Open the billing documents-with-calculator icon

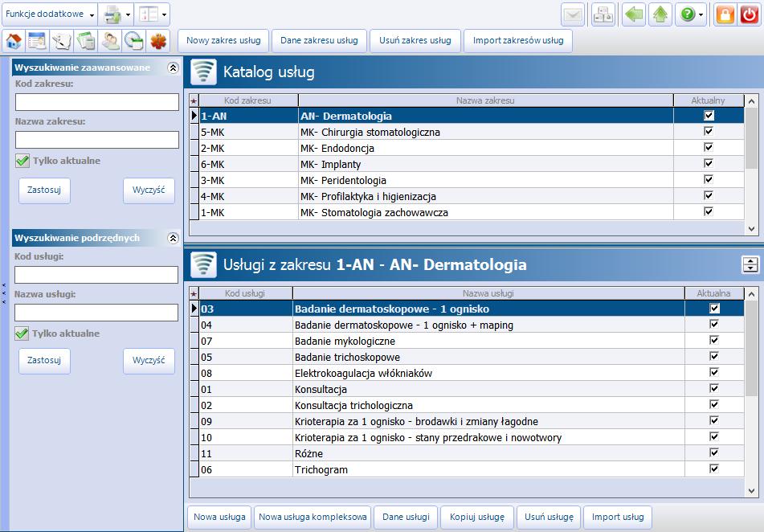(86, 41)
